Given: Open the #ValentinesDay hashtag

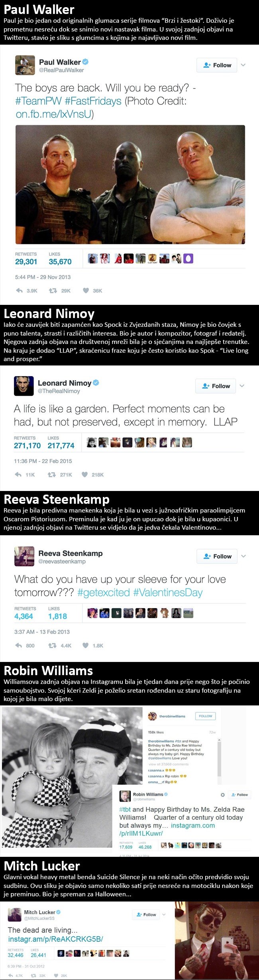Looking at the screenshot, I should tap(168, 593).
